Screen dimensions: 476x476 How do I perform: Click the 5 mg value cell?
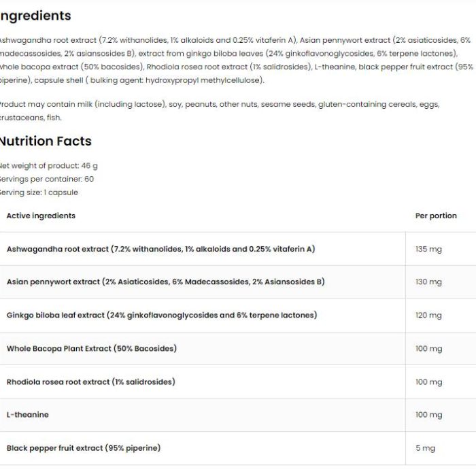click(425, 448)
